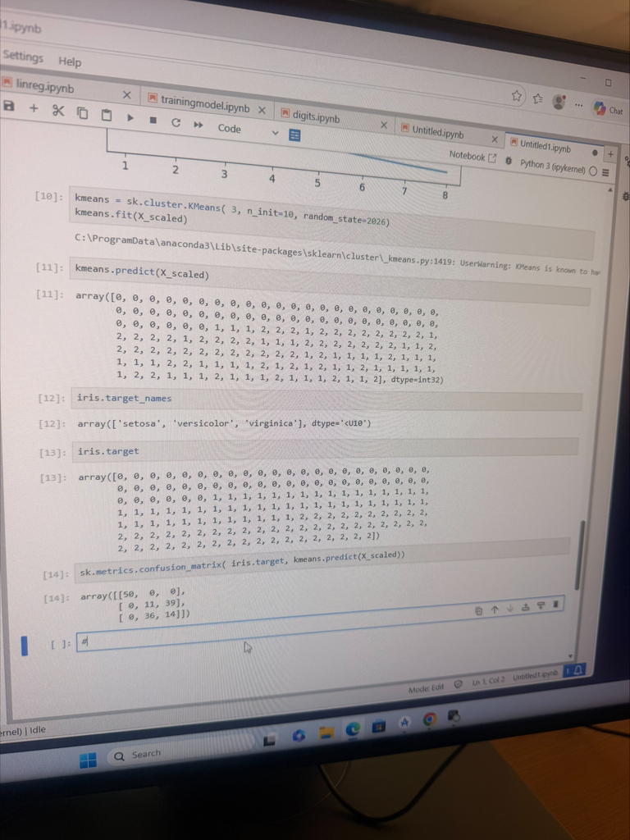This screenshot has width=630, height=840.
Task: Close the linreg.ipynb tab
Action: point(127,95)
